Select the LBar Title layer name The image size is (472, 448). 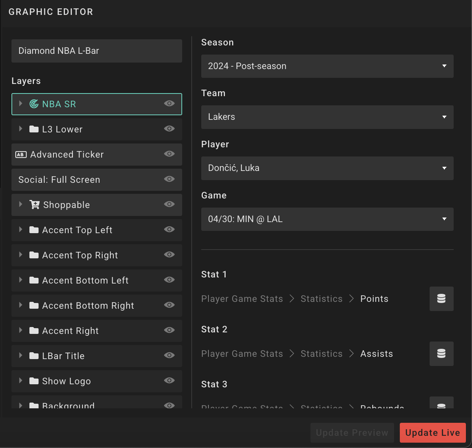(63, 356)
